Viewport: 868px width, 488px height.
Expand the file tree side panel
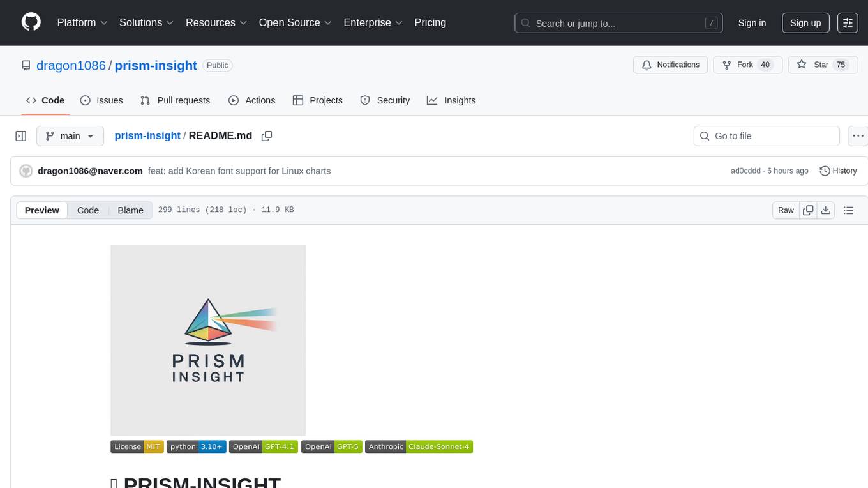coord(21,136)
